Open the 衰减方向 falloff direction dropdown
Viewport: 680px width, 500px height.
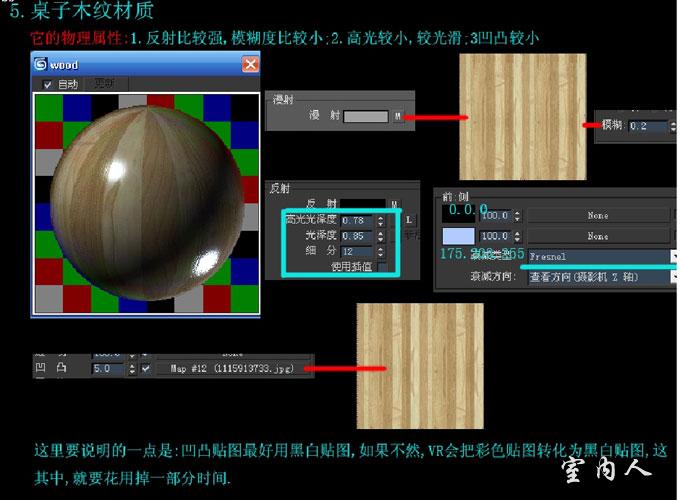pyautogui.click(x=601, y=277)
